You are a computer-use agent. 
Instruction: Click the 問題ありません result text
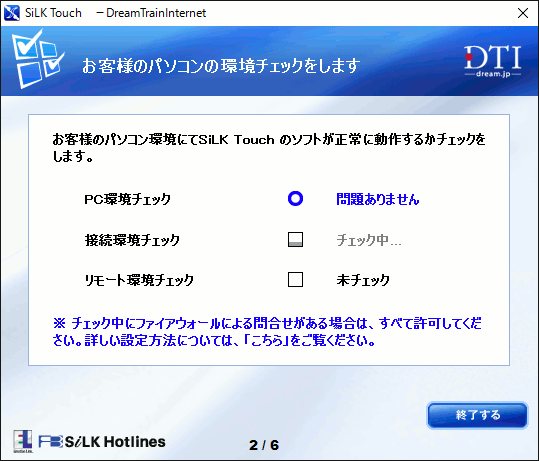[377, 199]
